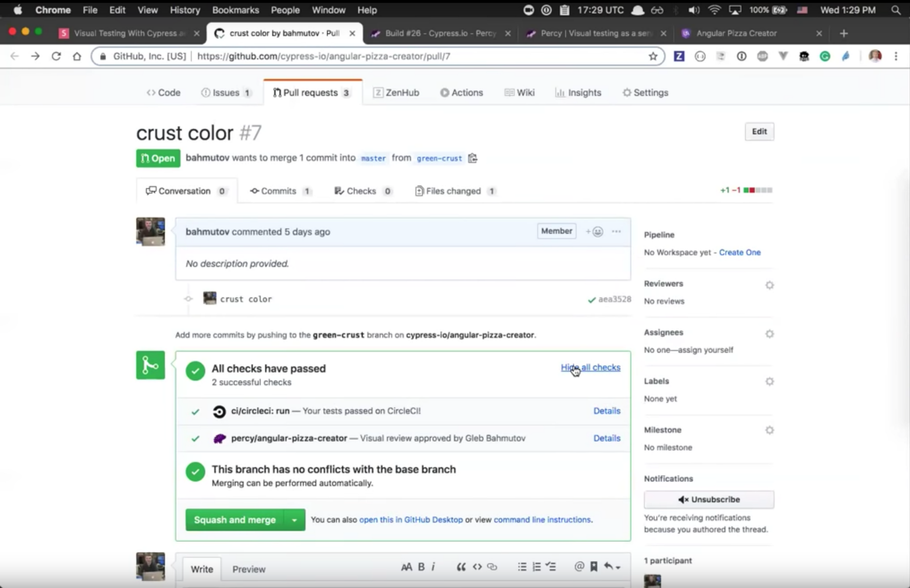The width and height of the screenshot is (910, 588).
Task: Switch to the Files changed tab
Action: pos(455,191)
